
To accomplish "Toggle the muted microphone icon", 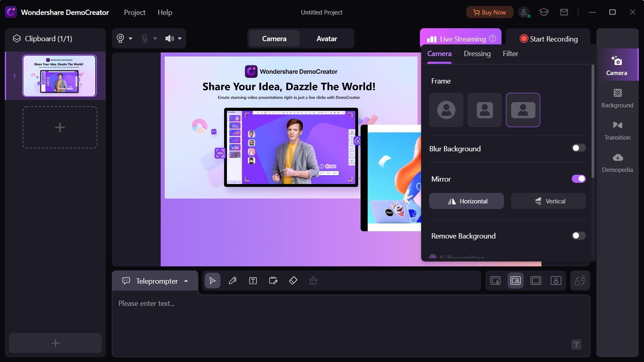I will [145, 38].
